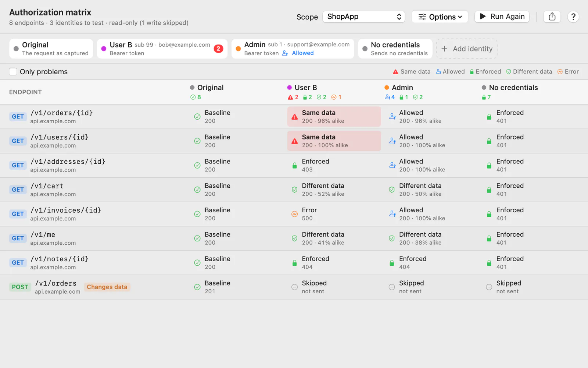Click the Allowed person icon on the Admin identity card
This screenshot has width=588, height=368.
(285, 53)
